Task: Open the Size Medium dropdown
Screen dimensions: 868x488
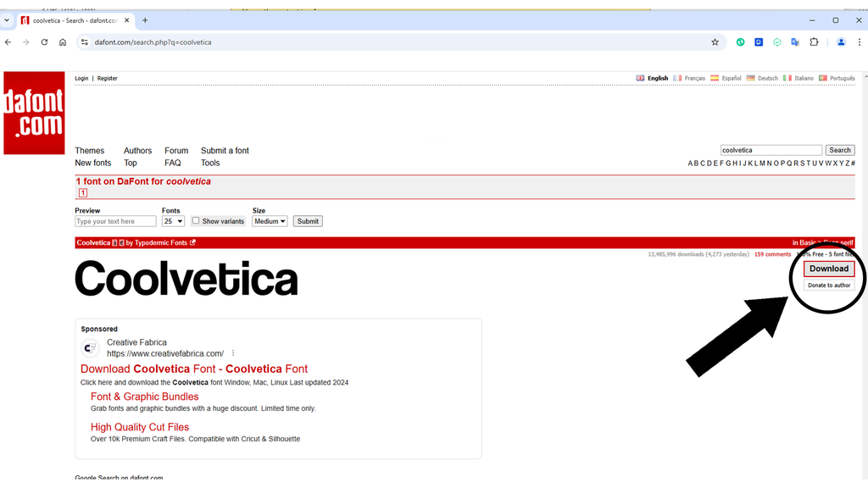Action: pyautogui.click(x=270, y=221)
